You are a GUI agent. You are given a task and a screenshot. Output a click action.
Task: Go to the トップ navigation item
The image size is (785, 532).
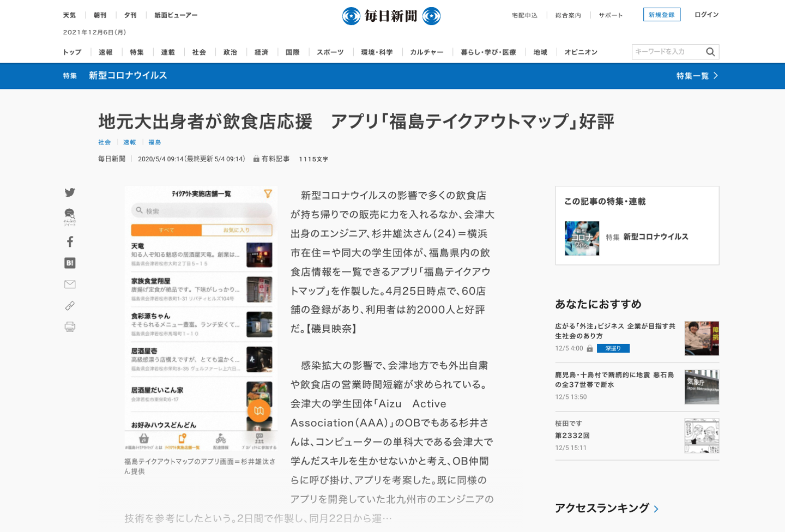tap(72, 52)
